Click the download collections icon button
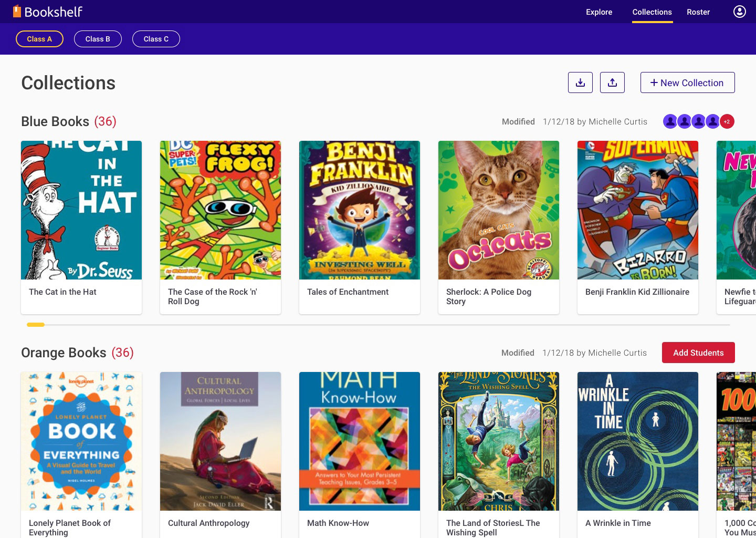 (x=580, y=82)
